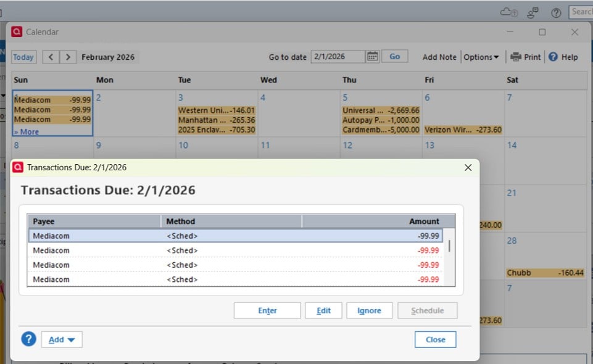Click the Amount column header
Screen dimensions: 593x364
pyautogui.click(x=378, y=221)
